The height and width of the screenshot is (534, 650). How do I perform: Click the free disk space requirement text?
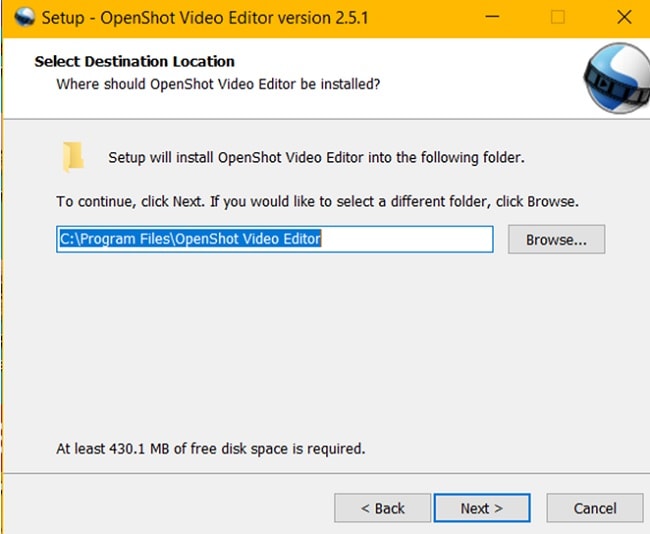210,449
